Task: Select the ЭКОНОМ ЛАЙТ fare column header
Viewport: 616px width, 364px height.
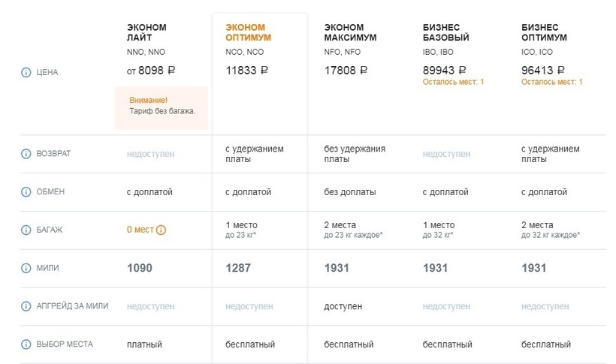Action: click(x=147, y=32)
